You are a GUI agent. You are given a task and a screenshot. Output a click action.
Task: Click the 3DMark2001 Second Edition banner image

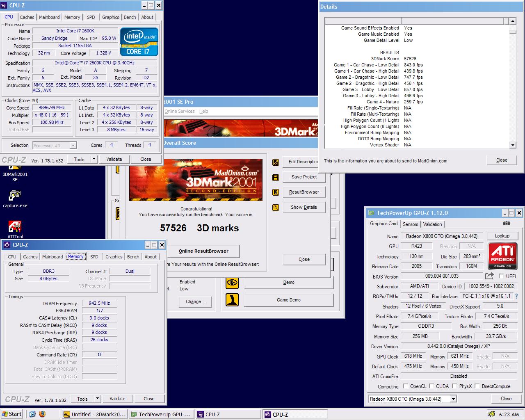tap(196, 180)
